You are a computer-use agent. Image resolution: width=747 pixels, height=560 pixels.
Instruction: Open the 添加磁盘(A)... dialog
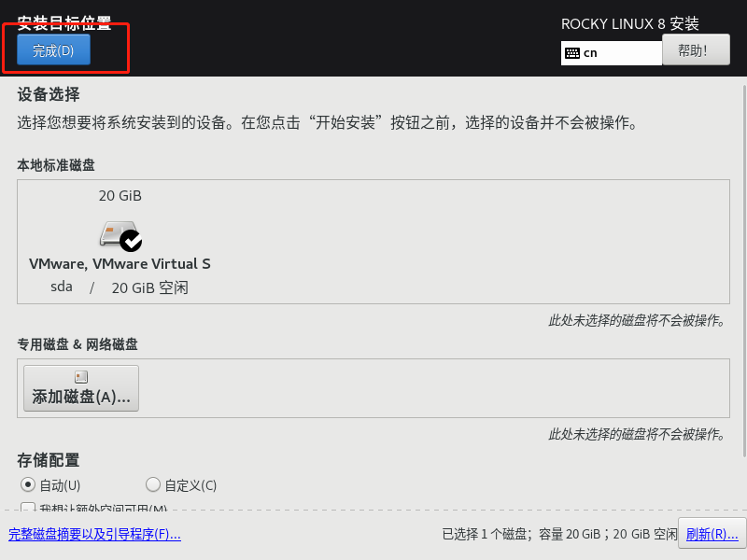pos(81,388)
